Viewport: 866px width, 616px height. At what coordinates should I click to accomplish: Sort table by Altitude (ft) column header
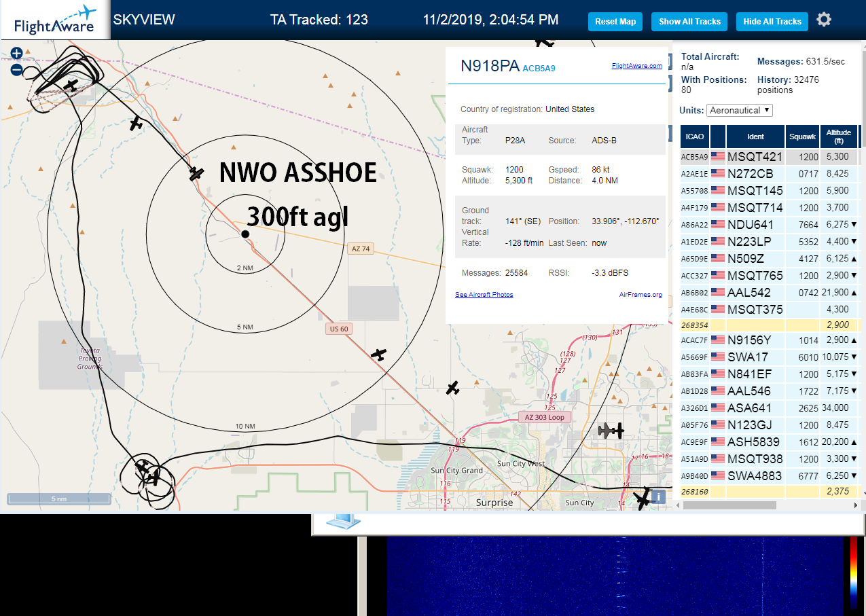839,137
